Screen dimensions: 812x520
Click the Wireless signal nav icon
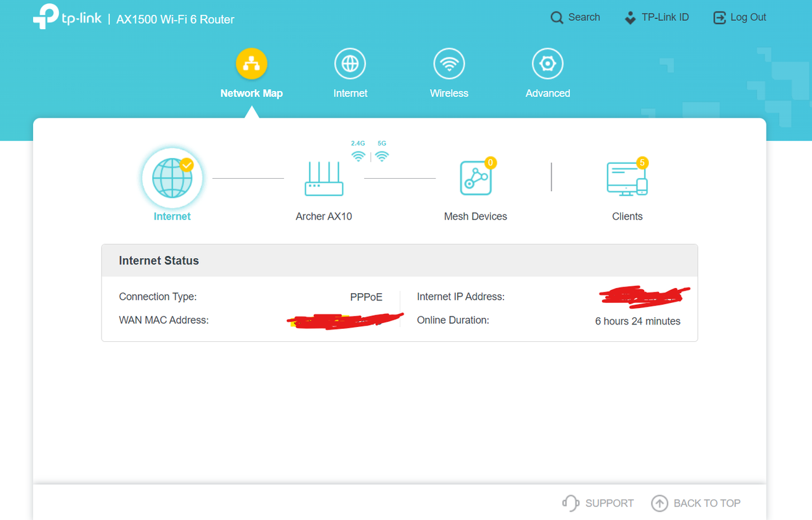coord(449,63)
